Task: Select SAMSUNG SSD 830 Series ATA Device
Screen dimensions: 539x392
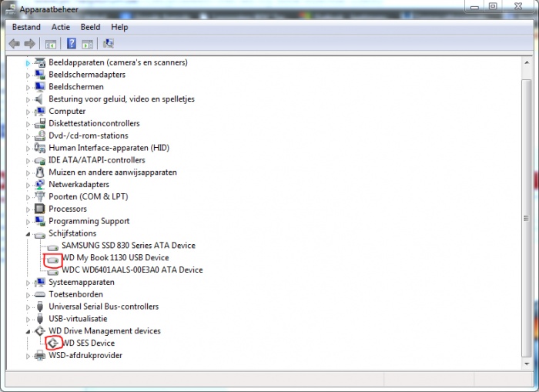Action: pyautogui.click(x=129, y=246)
